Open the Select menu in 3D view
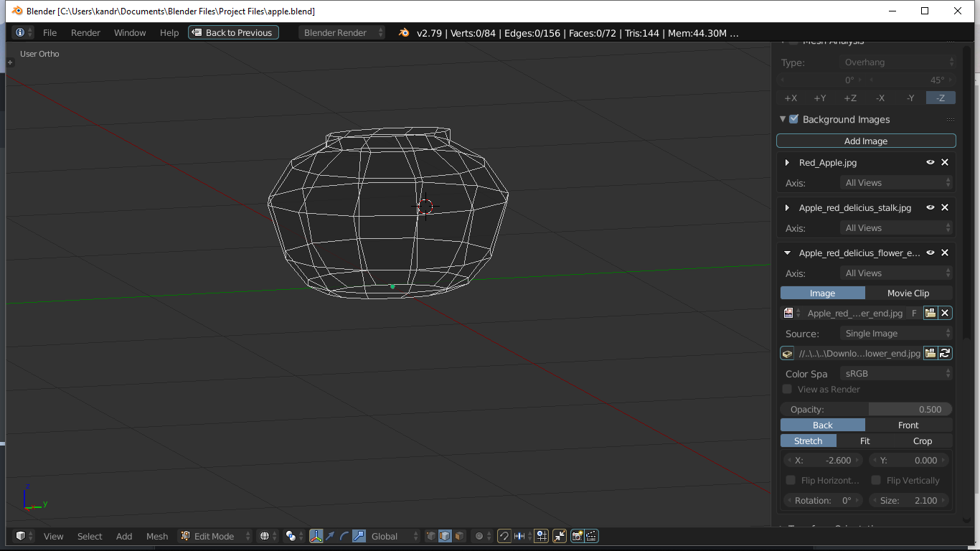 pyautogui.click(x=90, y=536)
